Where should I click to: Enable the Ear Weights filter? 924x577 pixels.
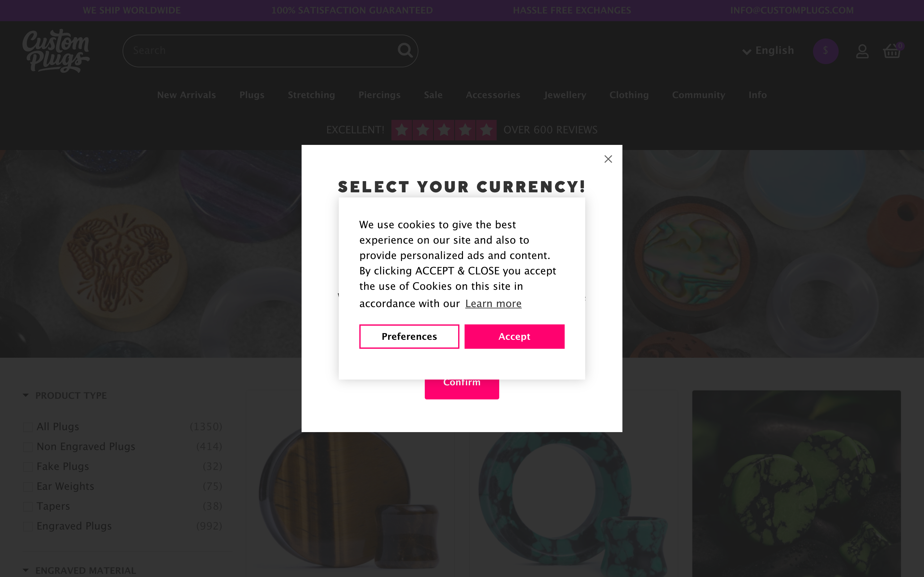click(28, 487)
